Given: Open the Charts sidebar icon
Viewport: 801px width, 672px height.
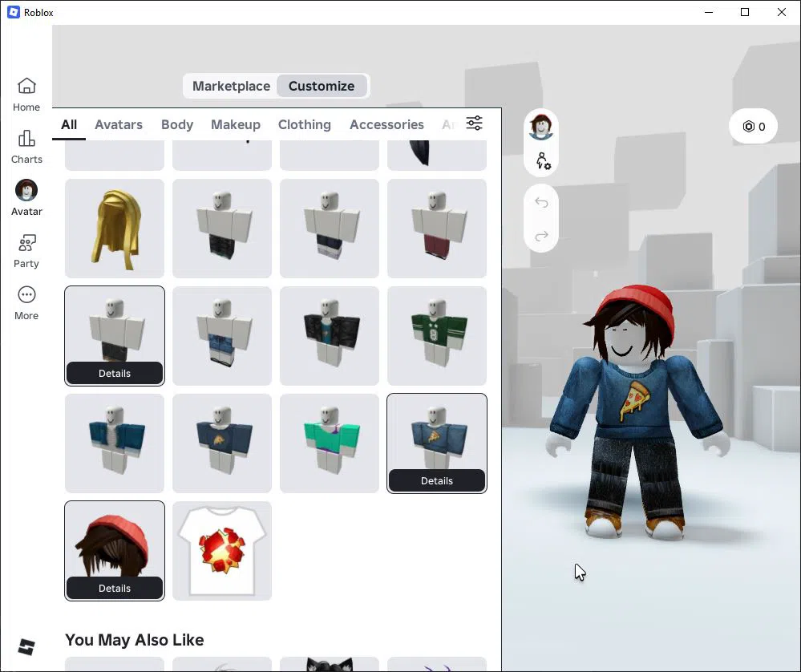Looking at the screenshot, I should (x=26, y=147).
